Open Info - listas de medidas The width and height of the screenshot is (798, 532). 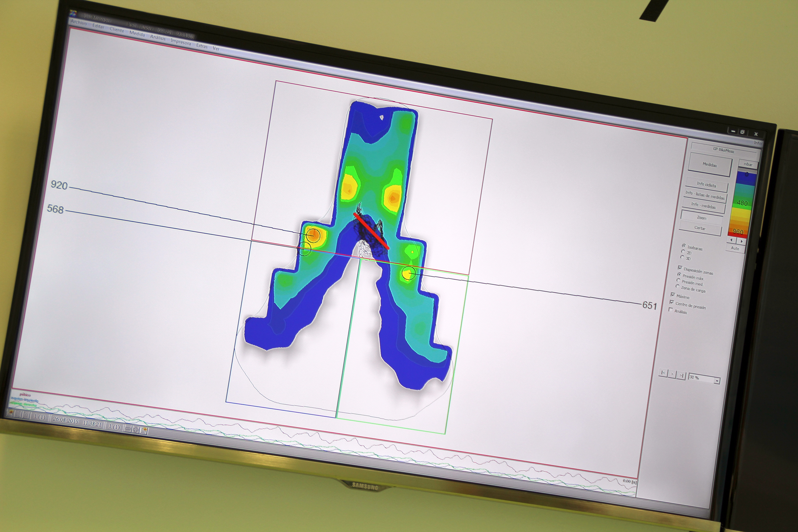705,196
